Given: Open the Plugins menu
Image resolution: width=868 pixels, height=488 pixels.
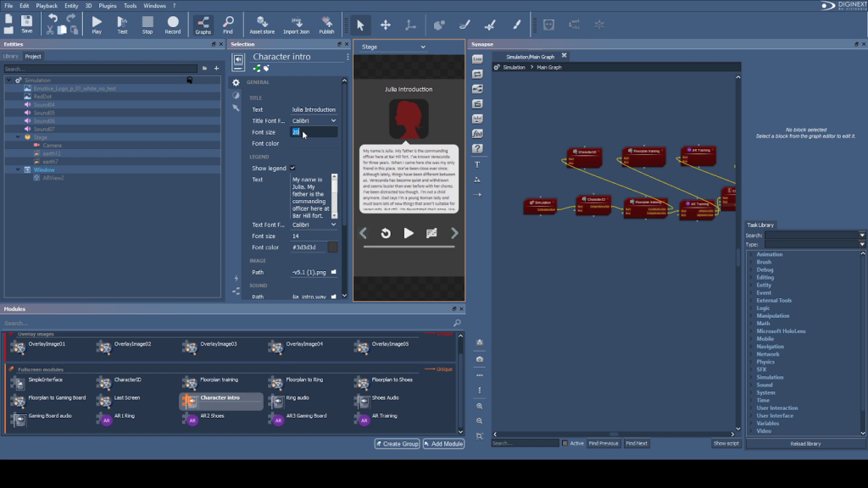Looking at the screenshot, I should [x=108, y=6].
